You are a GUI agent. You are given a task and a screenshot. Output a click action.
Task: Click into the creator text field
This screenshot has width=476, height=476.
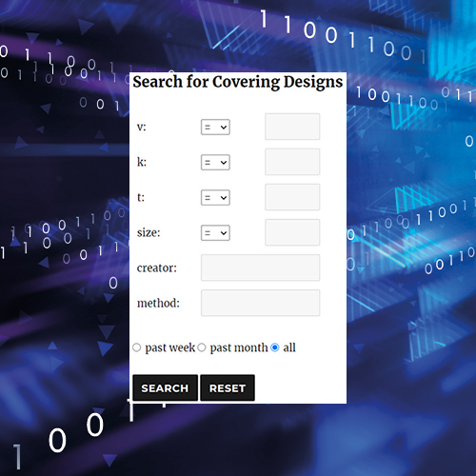(x=260, y=268)
